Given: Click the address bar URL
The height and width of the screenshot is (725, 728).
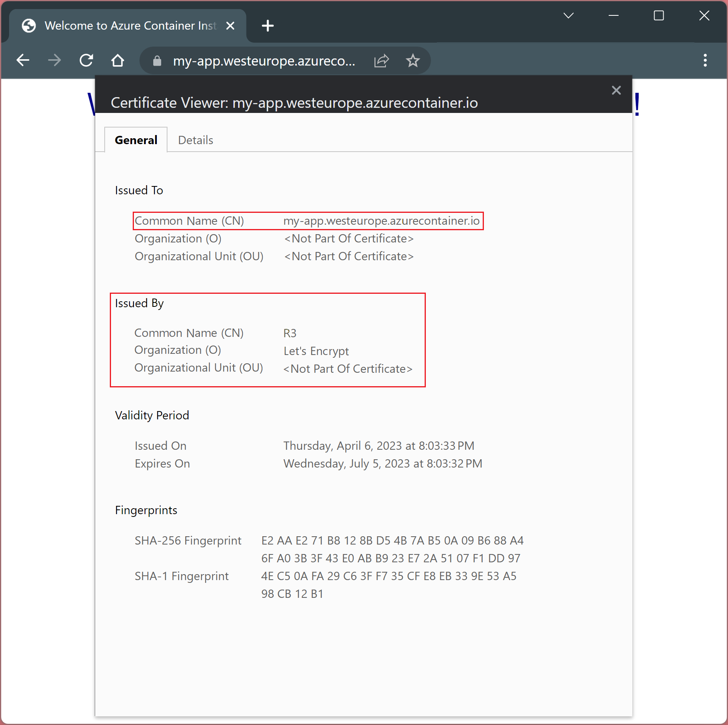Looking at the screenshot, I should pyautogui.click(x=264, y=61).
